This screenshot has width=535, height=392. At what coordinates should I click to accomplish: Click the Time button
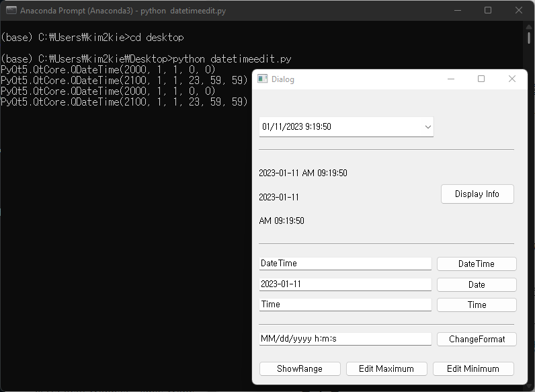tap(477, 305)
